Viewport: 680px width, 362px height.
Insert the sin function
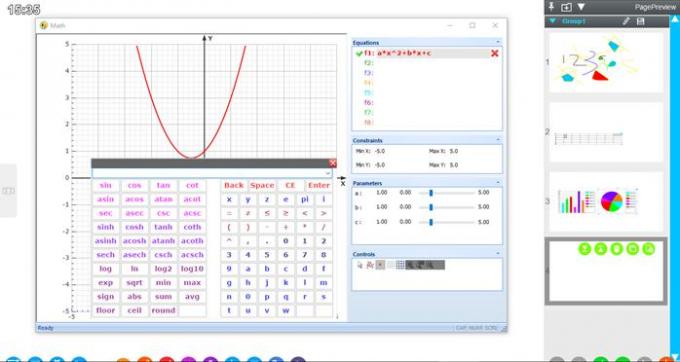pyautogui.click(x=105, y=186)
